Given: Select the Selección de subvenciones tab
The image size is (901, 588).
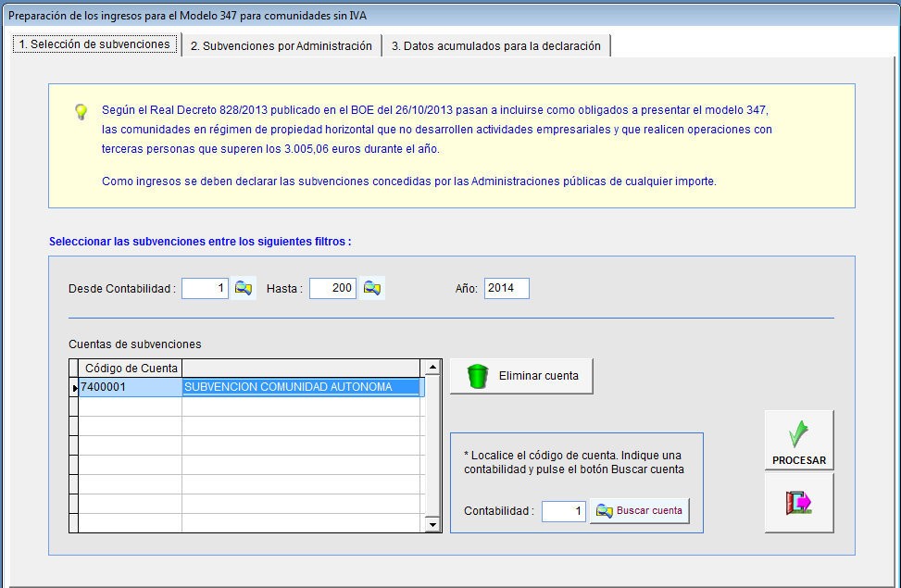Looking at the screenshot, I should click(94, 44).
